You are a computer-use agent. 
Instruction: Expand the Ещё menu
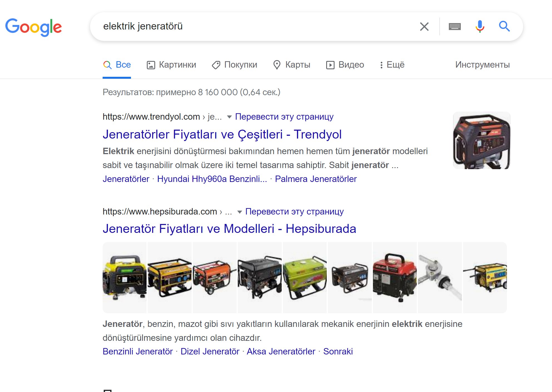point(392,65)
